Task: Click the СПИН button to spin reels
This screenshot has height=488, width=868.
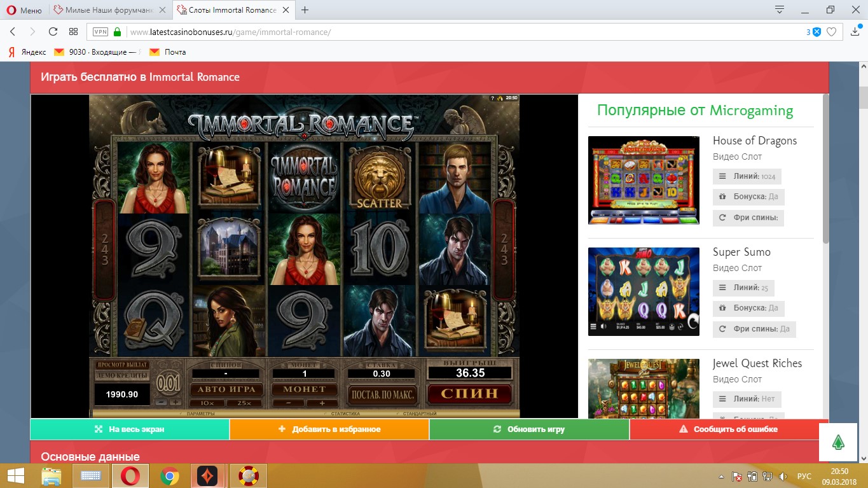Action: click(469, 394)
